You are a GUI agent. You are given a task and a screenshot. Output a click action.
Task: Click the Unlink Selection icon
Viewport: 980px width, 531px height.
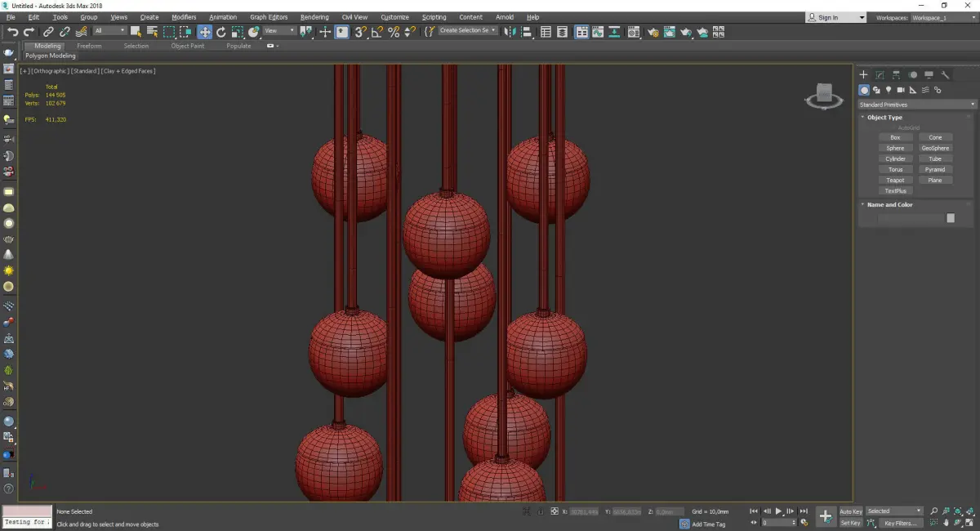tap(65, 32)
